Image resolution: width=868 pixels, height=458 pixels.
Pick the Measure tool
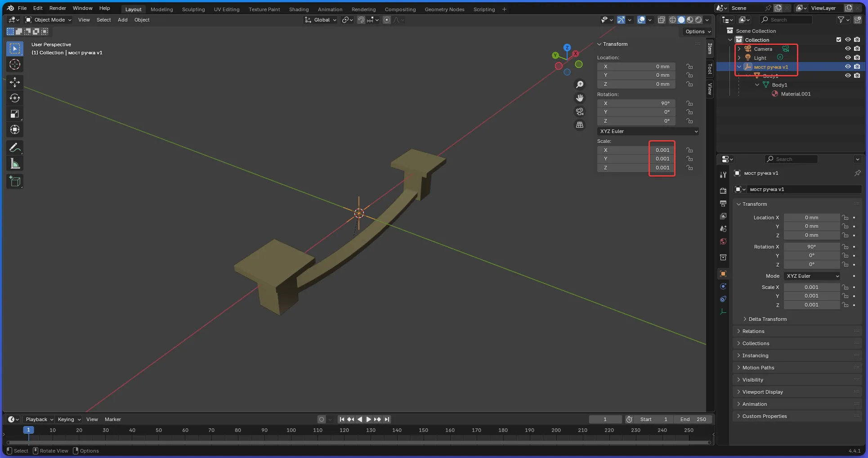click(15, 163)
